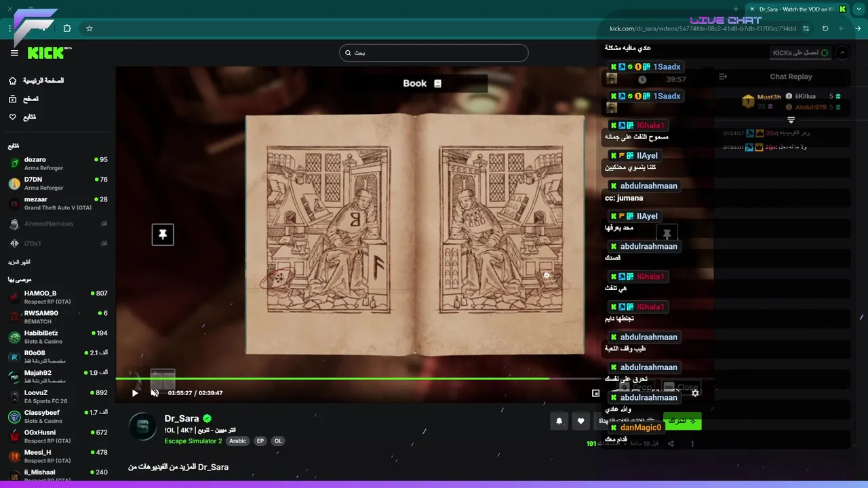Open R0o08 recommended channel

click(58, 357)
